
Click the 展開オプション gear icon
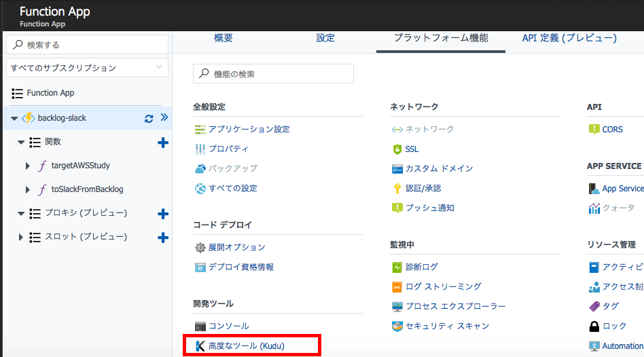coord(200,248)
